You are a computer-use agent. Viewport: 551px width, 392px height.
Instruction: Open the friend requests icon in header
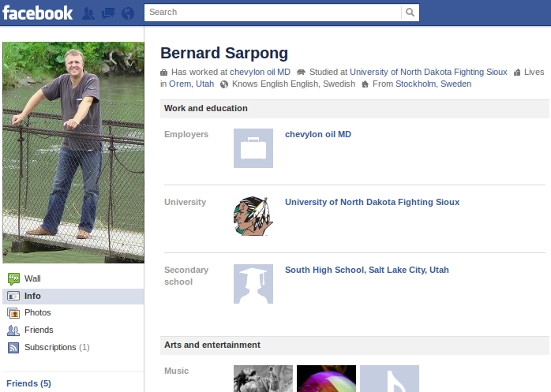pos(88,13)
